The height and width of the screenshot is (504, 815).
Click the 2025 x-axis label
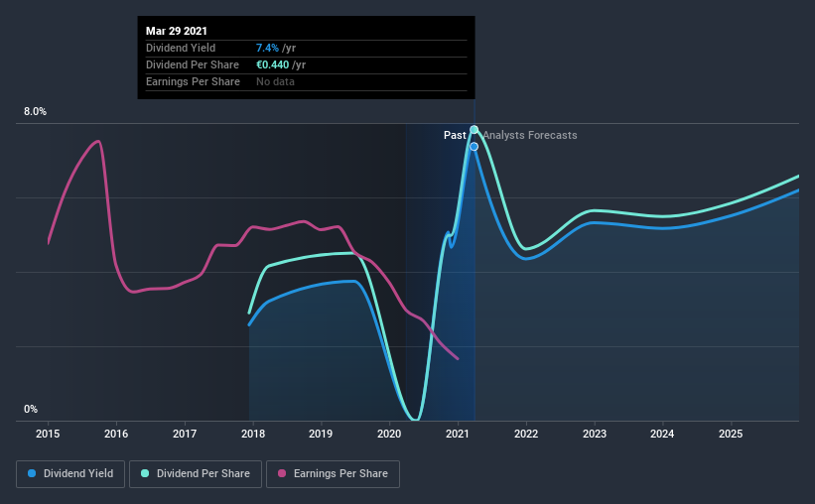point(731,434)
